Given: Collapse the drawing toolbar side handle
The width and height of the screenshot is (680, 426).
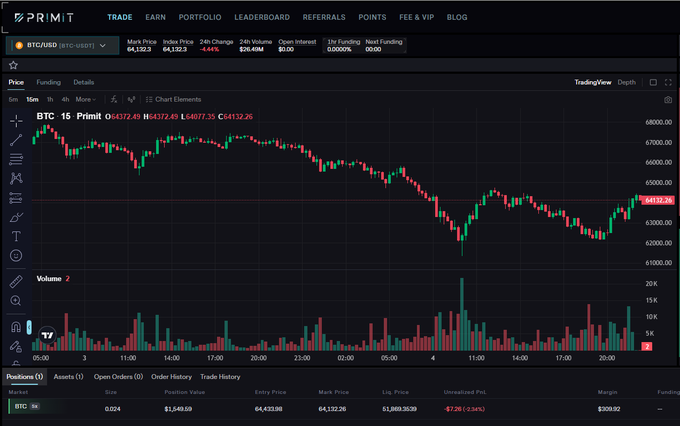Looking at the screenshot, I should [29, 327].
